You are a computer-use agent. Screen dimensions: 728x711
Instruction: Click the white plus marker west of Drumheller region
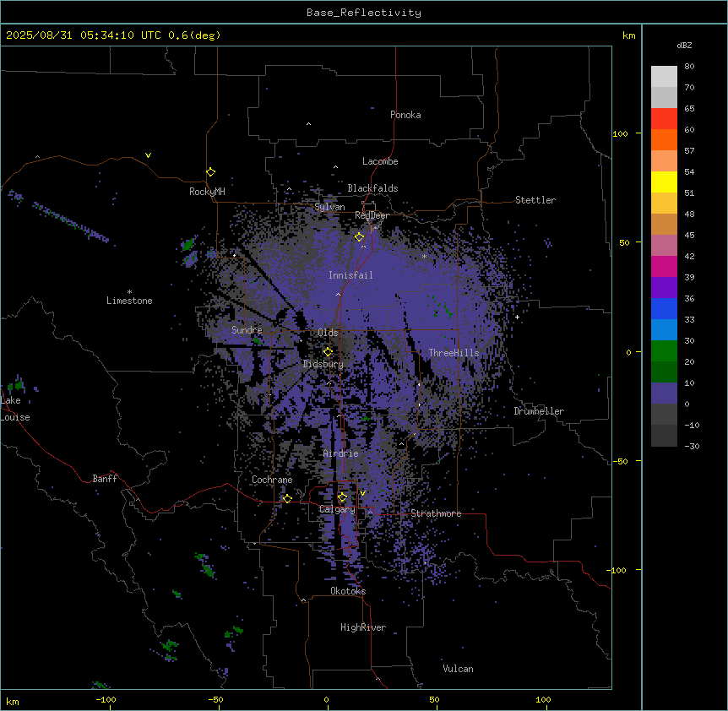517,317
